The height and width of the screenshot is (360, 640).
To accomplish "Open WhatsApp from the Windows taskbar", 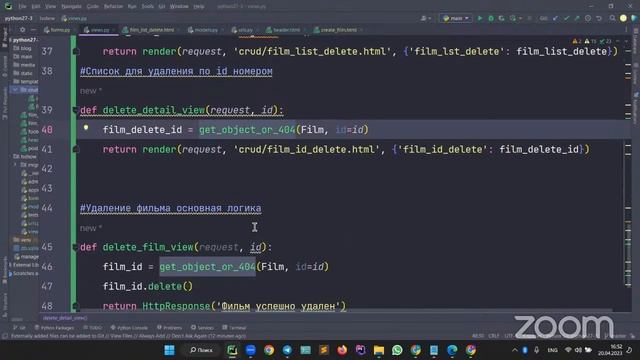I will point(397,350).
